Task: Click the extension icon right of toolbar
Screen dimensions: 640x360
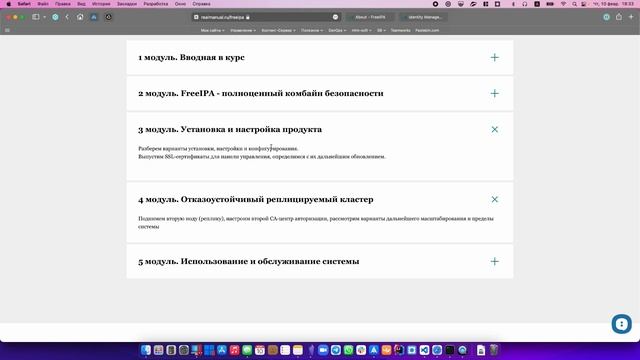Action: pyautogui.click(x=606, y=17)
